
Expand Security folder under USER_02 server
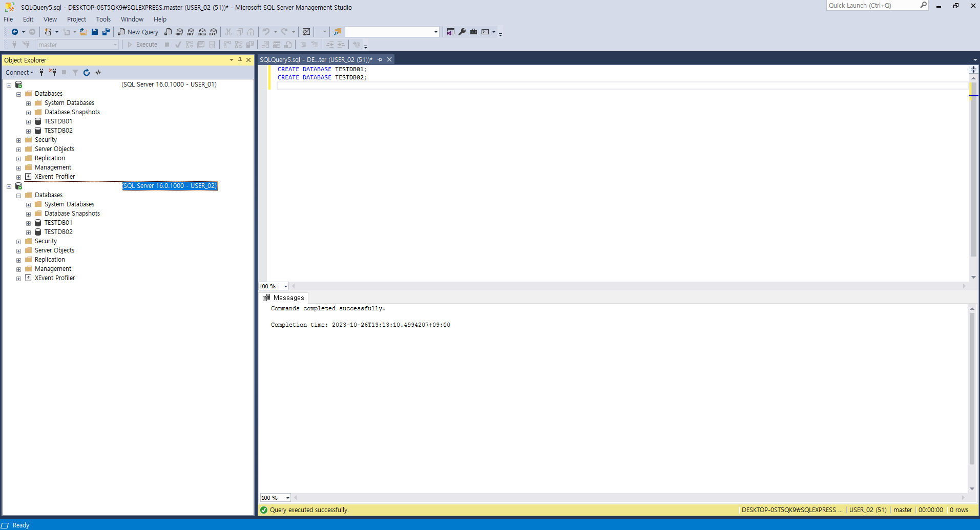[18, 242]
